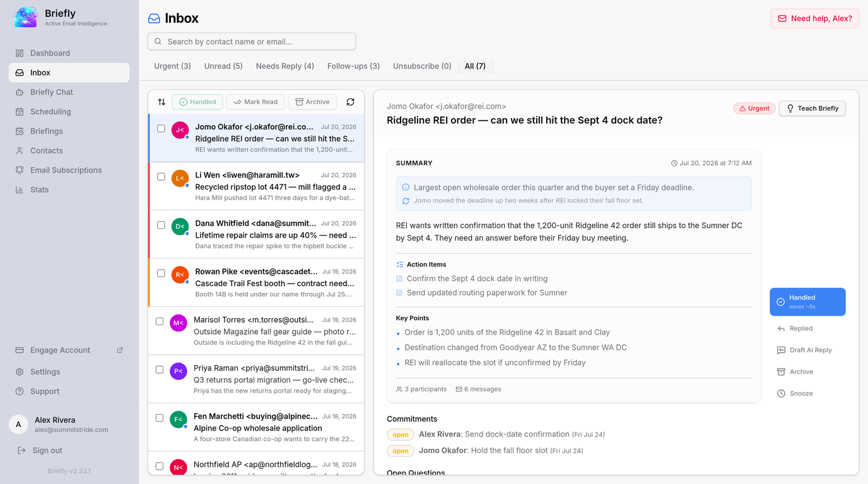Tick the checkbox for Li Wen email
This screenshot has width=868, height=484.
coord(161,176)
